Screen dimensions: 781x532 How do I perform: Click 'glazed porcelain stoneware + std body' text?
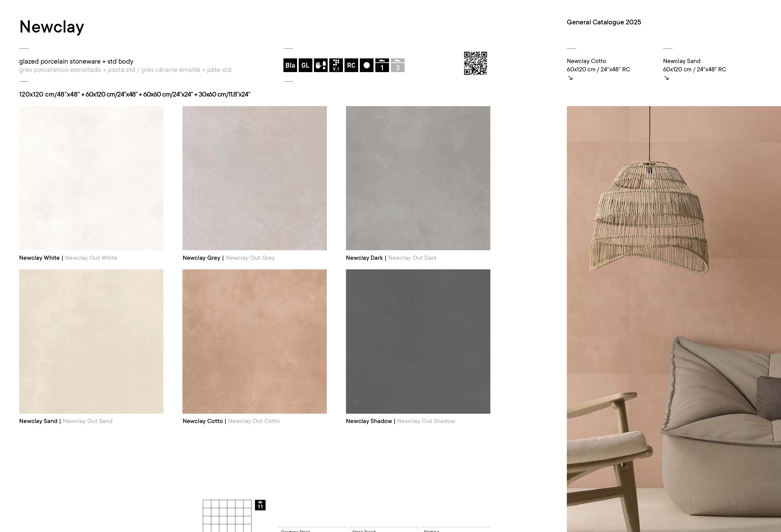(x=76, y=61)
